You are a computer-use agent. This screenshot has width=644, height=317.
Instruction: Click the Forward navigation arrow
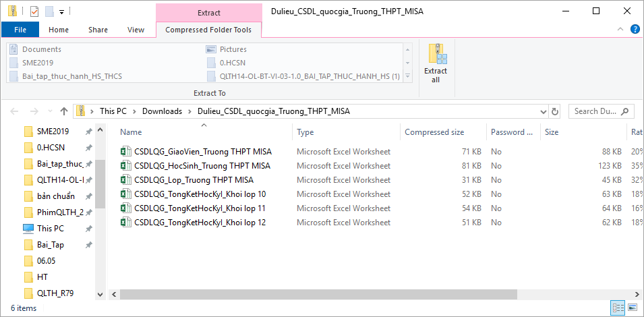coord(34,111)
